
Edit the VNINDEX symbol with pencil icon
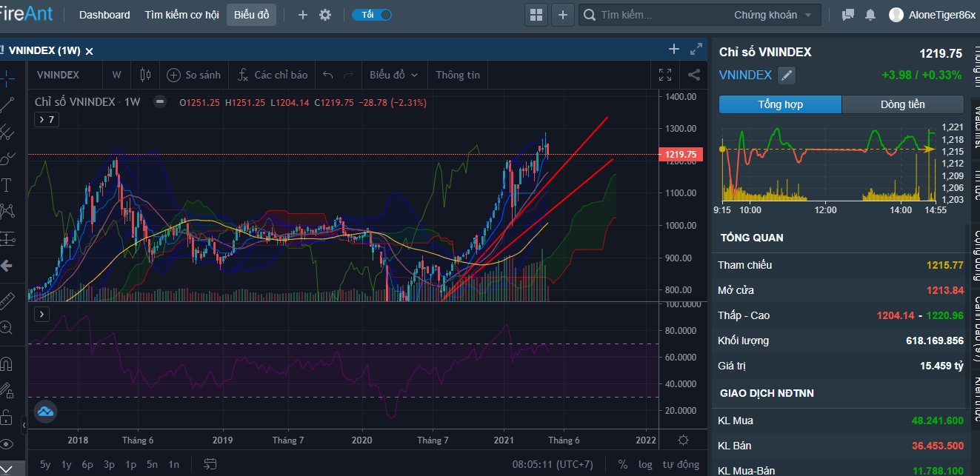click(787, 75)
